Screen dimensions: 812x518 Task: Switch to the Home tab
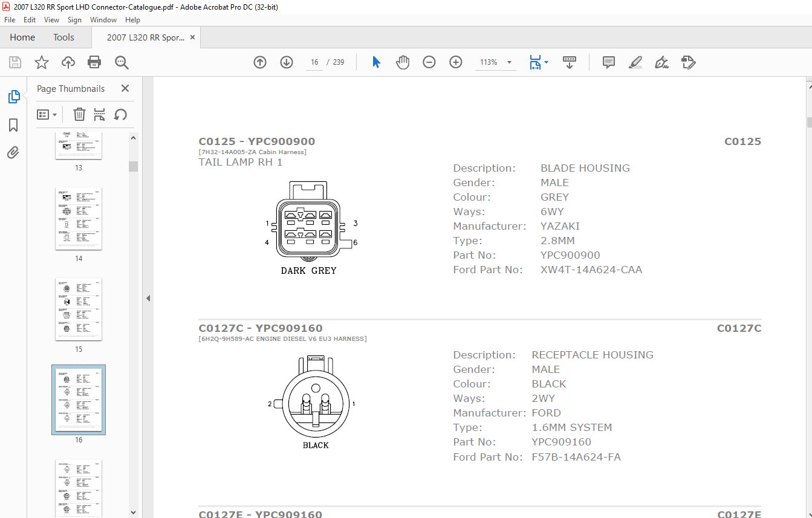[22, 37]
